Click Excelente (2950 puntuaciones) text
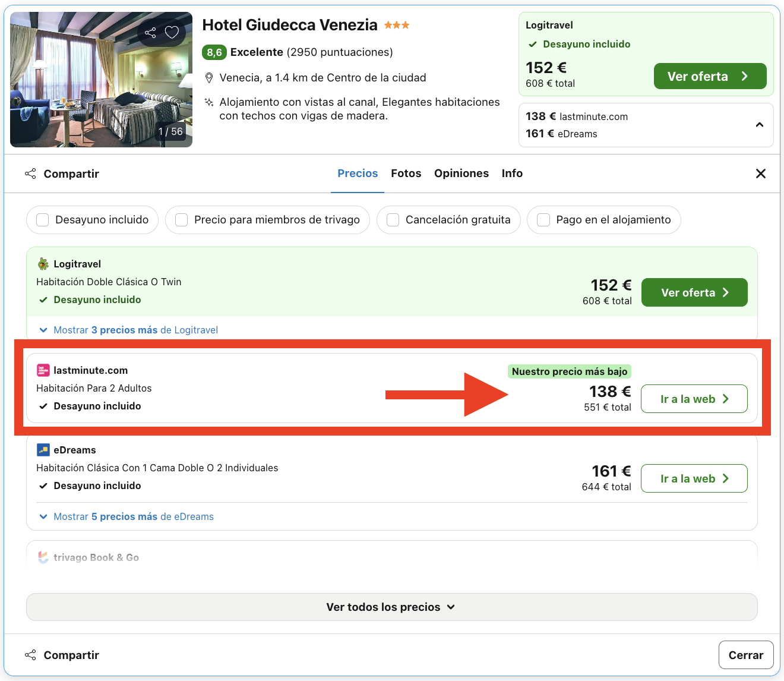This screenshot has height=681, width=784. tap(312, 52)
